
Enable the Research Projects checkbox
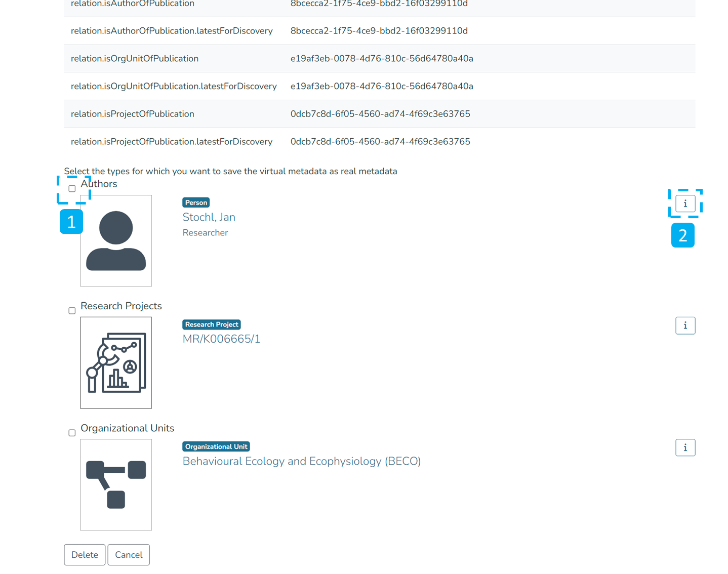[x=72, y=311]
